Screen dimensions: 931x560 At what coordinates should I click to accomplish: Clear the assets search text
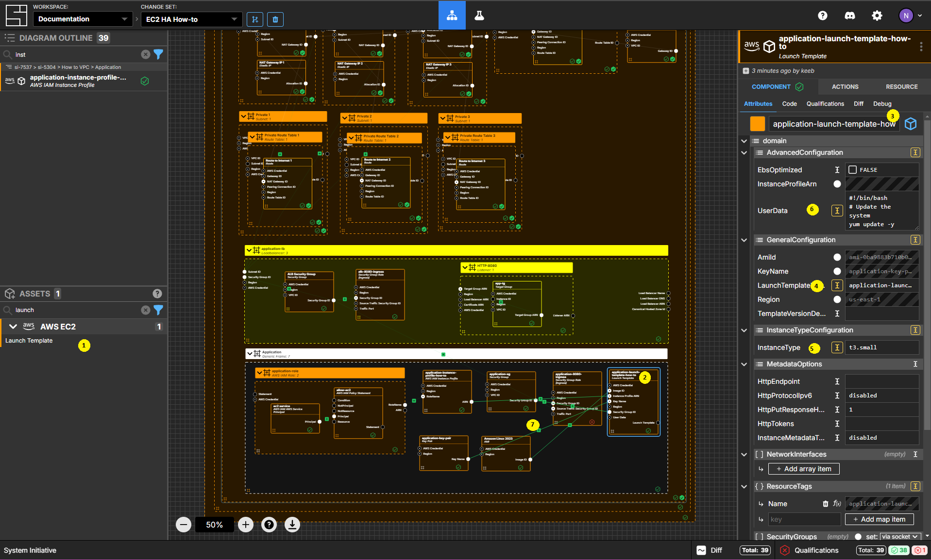(145, 310)
